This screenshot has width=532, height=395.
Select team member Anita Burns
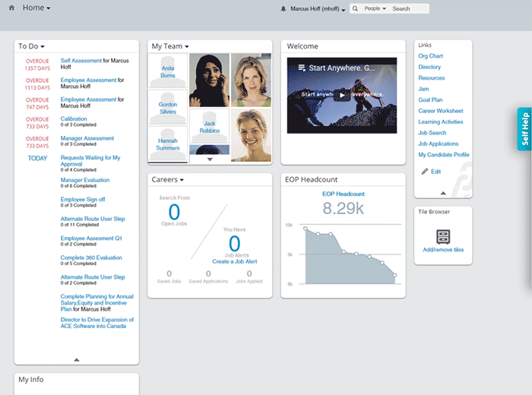coord(168,71)
